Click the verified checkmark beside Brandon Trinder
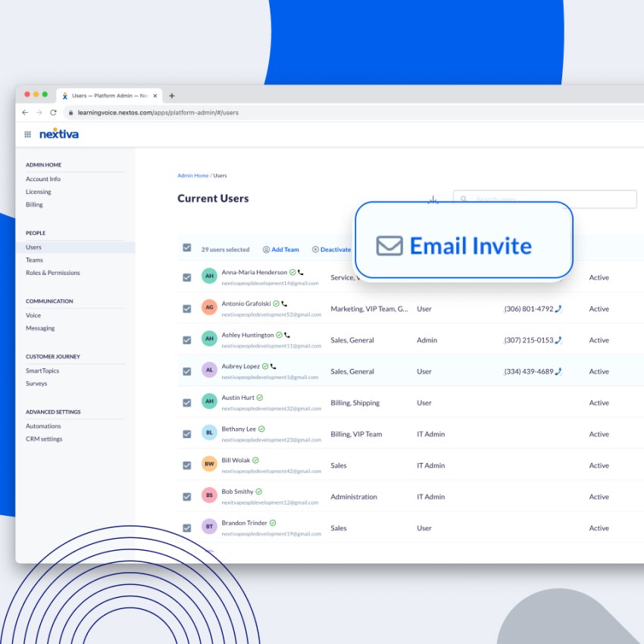This screenshot has width=644, height=644. (x=273, y=523)
